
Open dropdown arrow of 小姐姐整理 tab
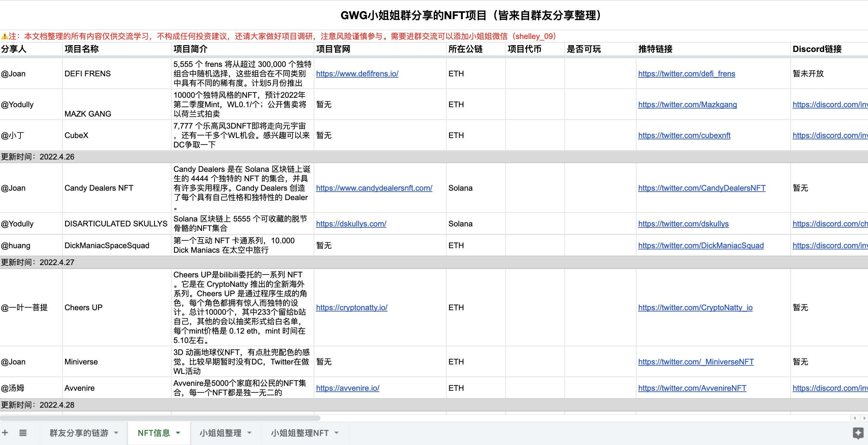(x=250, y=433)
